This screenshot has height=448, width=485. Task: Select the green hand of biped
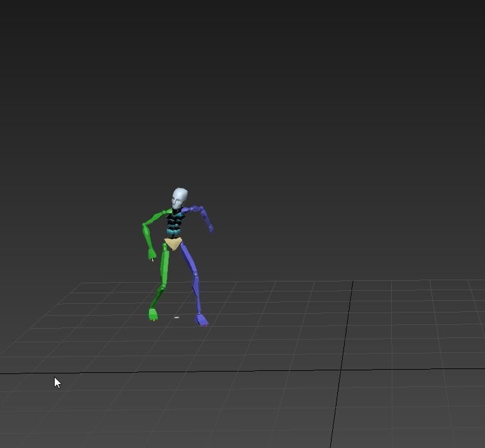click(x=152, y=255)
